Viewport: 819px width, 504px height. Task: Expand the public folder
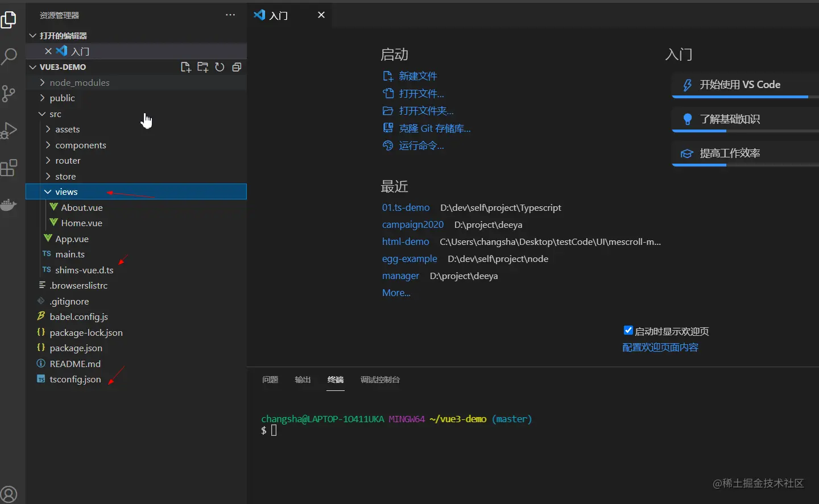(136, 98)
